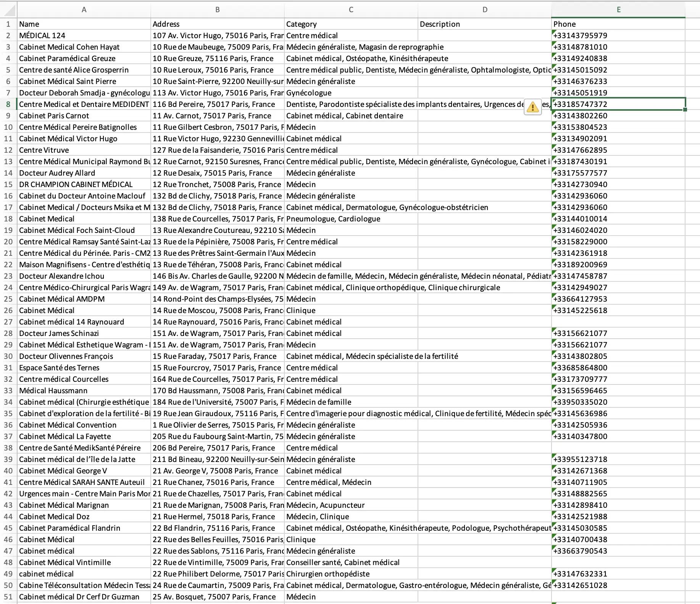Select the row 27 header

(8, 322)
